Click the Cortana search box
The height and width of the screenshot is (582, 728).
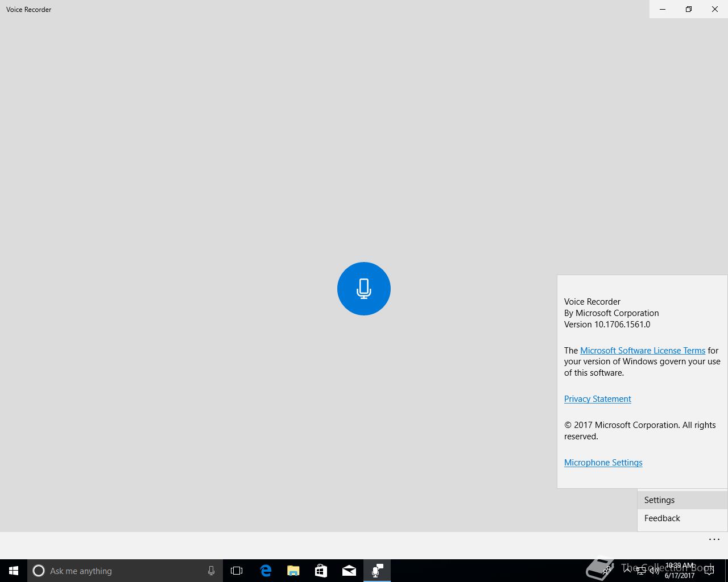click(125, 571)
